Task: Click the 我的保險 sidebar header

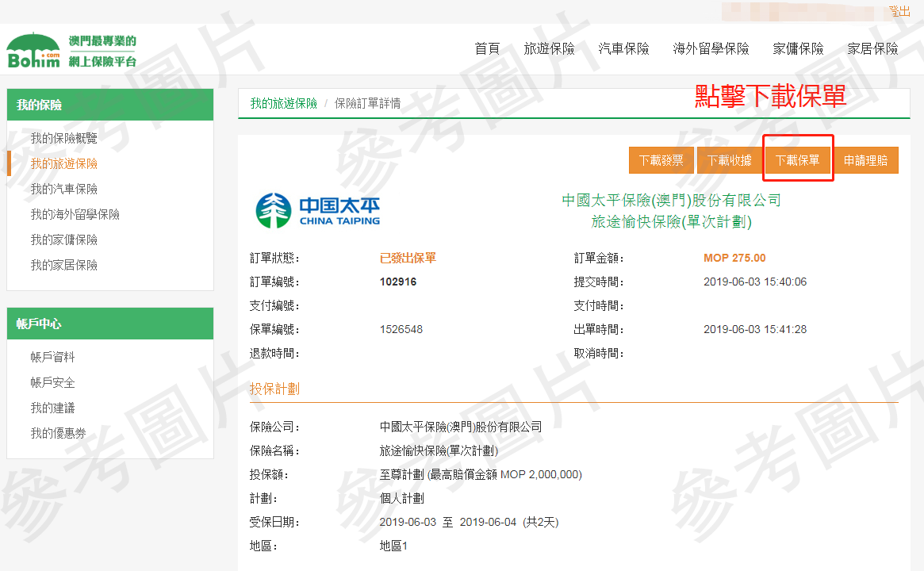Action: pos(110,105)
